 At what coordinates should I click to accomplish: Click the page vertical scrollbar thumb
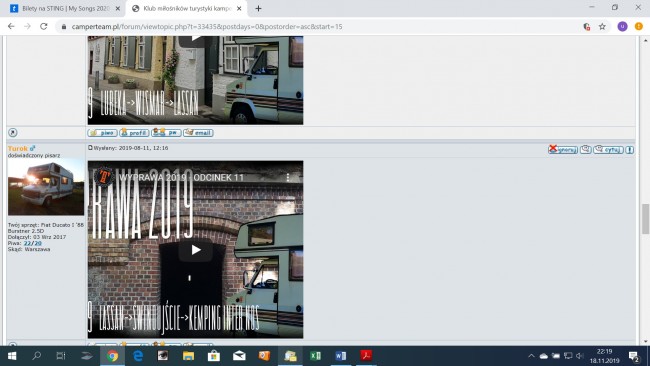645,219
